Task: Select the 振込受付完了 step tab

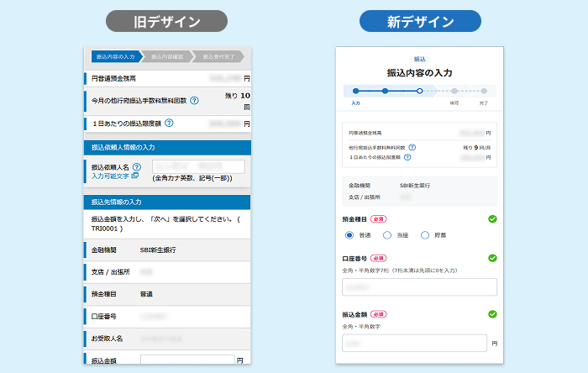Action: pyautogui.click(x=218, y=56)
